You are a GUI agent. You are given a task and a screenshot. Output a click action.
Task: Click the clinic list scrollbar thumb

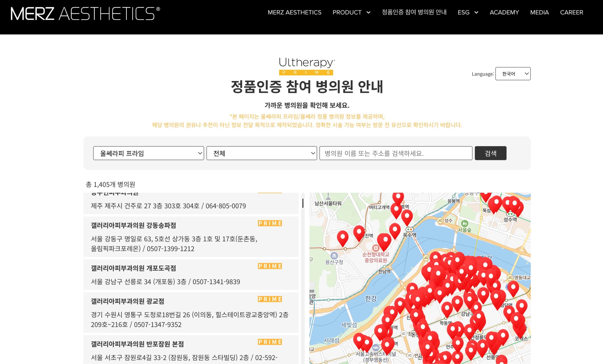tap(303, 203)
